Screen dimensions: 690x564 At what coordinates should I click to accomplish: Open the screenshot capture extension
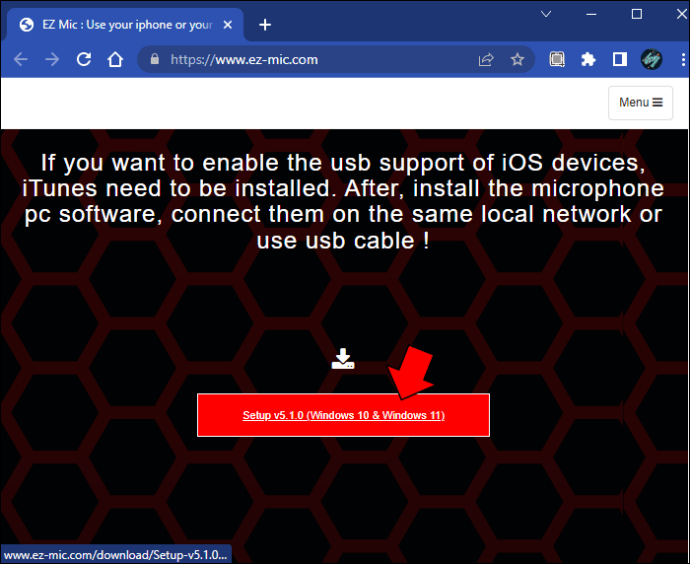557,59
